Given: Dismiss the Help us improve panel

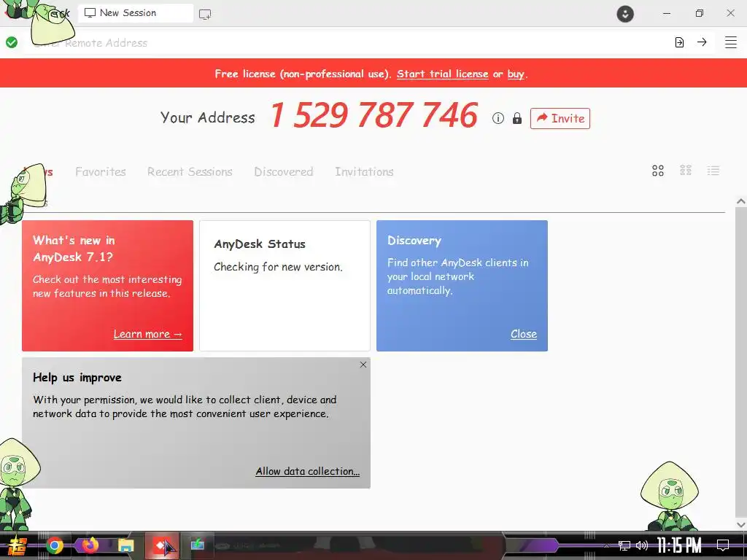Looking at the screenshot, I should pos(363,365).
